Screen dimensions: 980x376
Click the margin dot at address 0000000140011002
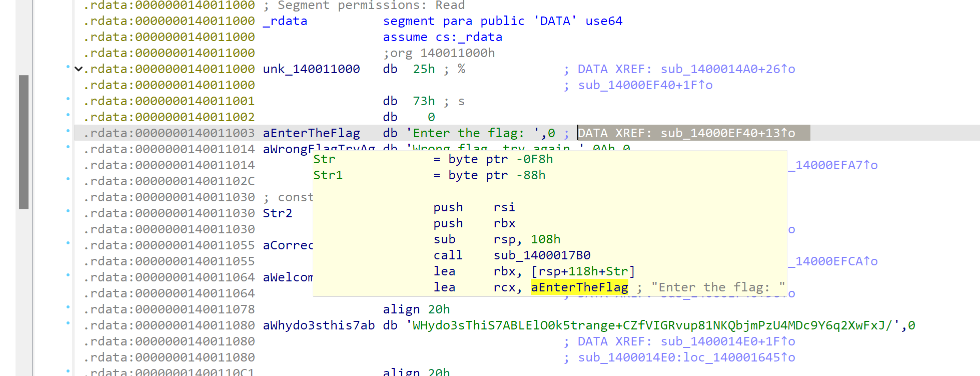click(x=68, y=115)
